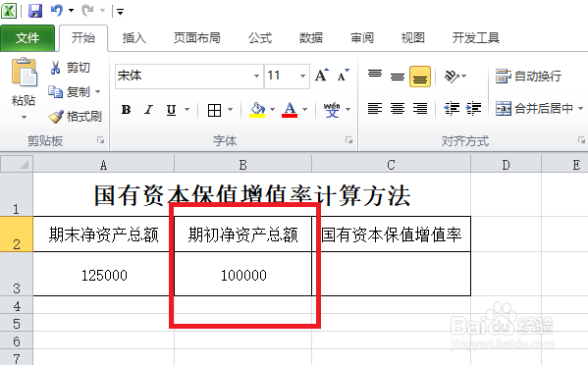Select column C header
Viewport: 588px width, 365px height.
click(391, 165)
